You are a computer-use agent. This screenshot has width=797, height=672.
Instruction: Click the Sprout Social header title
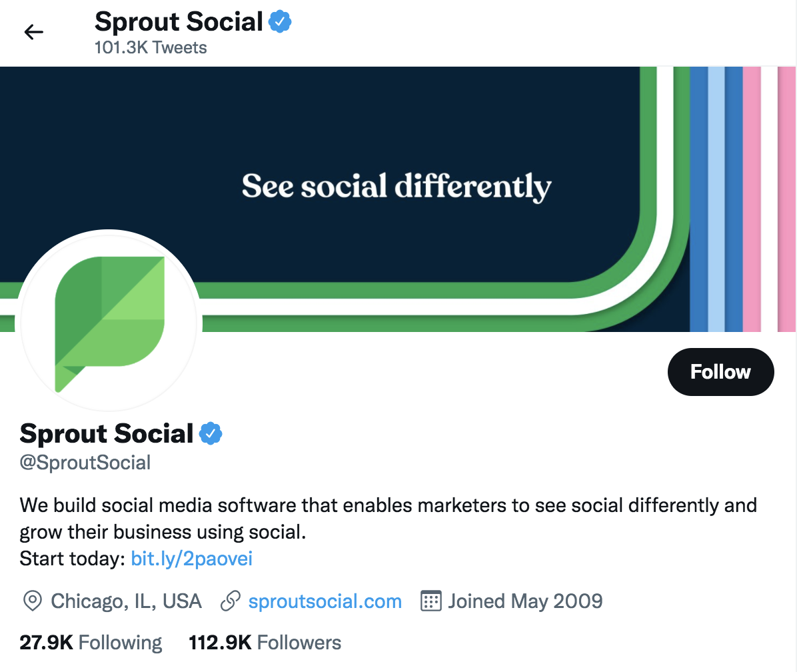179,21
